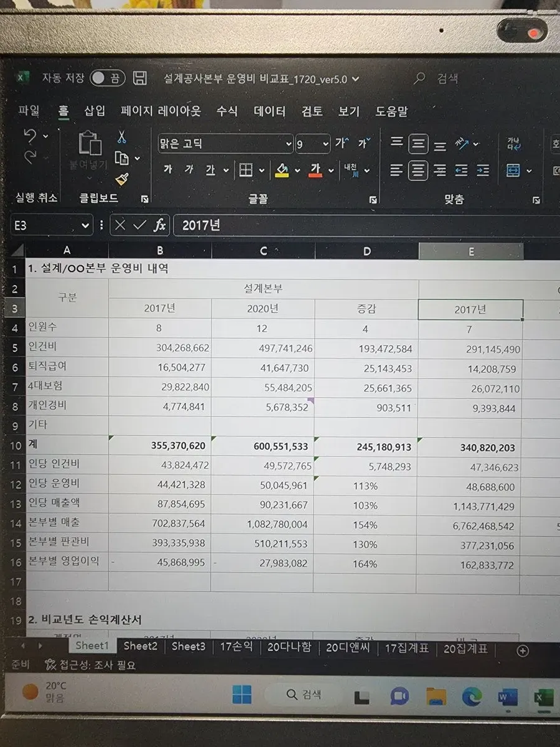Open Microsoft Edge from the taskbar

pyautogui.click(x=472, y=697)
